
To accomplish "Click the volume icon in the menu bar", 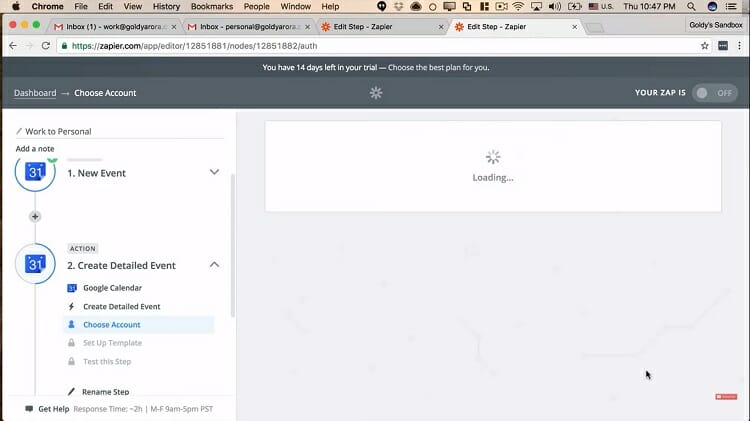I will point(555,6).
